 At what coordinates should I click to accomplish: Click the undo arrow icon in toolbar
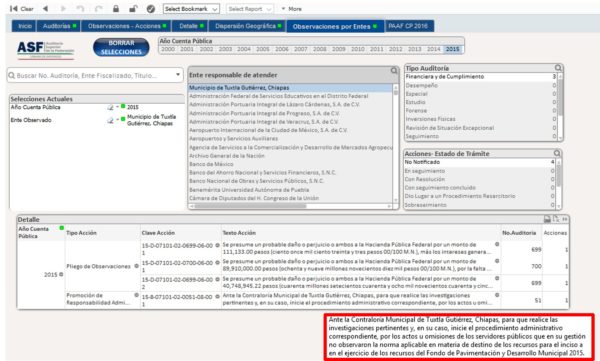[x=80, y=8]
